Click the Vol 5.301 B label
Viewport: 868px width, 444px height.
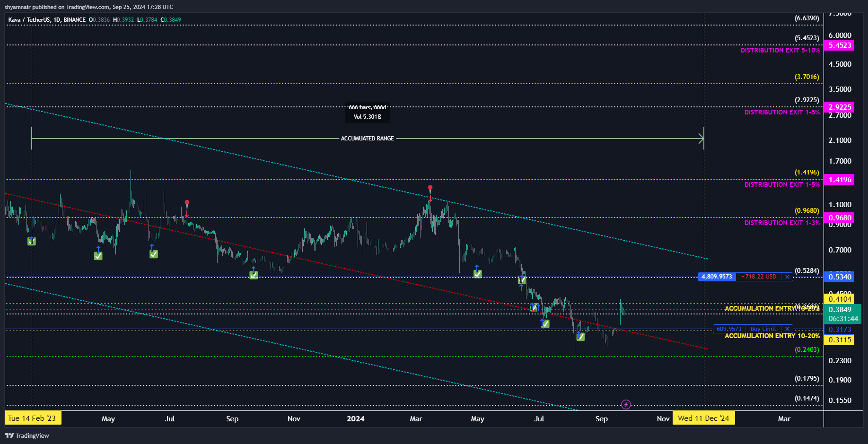click(368, 117)
